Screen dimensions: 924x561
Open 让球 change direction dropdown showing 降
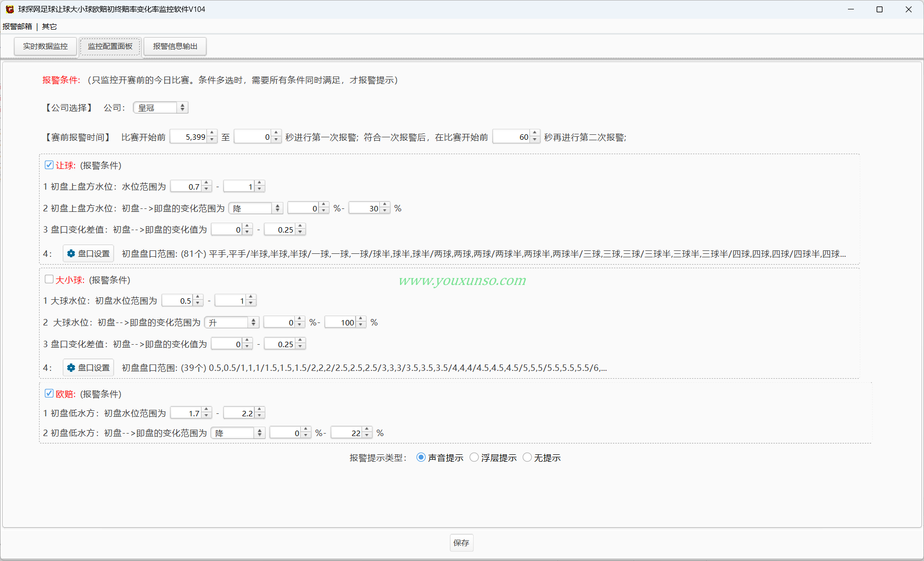[255, 208]
